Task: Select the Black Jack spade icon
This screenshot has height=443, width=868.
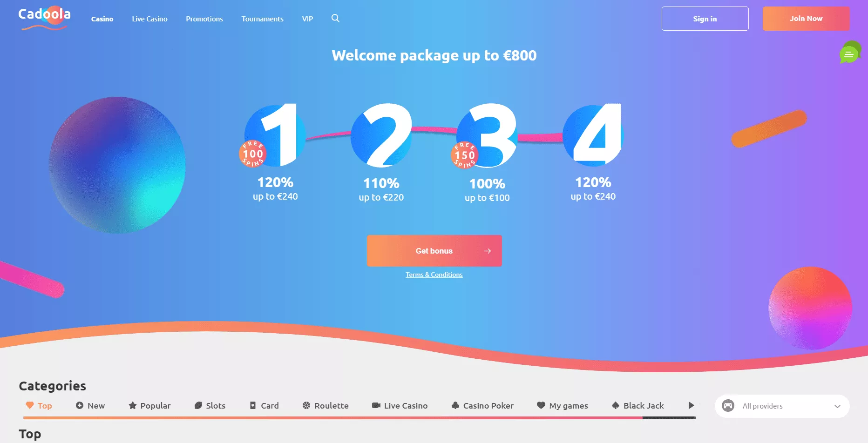Action: (x=615, y=405)
